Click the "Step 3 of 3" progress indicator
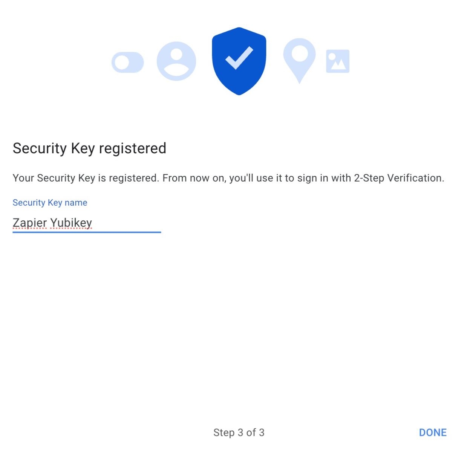Image resolution: width=476 pixels, height=452 pixels. tap(239, 432)
